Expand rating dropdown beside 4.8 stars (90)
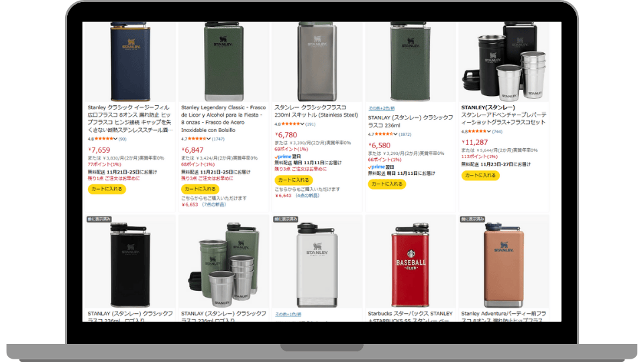 coord(115,139)
